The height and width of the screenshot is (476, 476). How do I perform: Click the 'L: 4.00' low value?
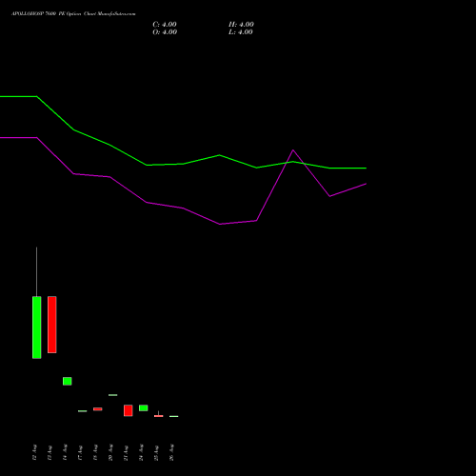point(241,32)
